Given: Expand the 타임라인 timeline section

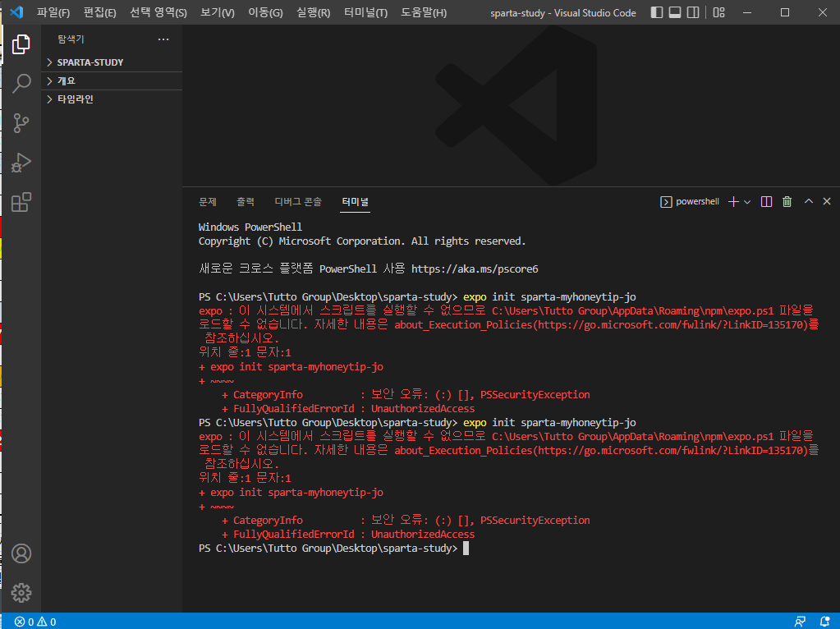Looking at the screenshot, I should pyautogui.click(x=112, y=99).
